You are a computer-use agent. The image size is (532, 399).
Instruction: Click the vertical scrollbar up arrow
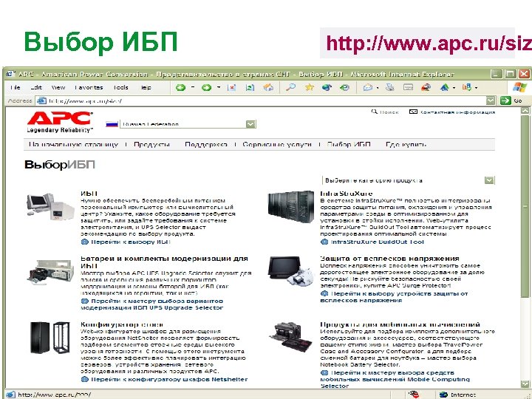(525, 111)
